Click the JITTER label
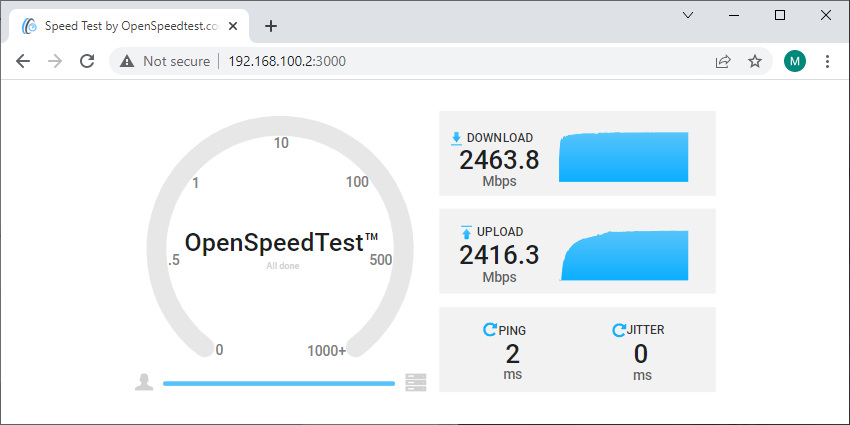The width and height of the screenshot is (850, 425). point(645,330)
